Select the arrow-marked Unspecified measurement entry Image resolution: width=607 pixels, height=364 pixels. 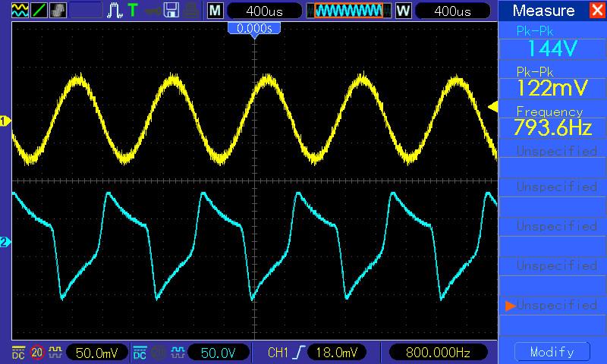[552, 306]
